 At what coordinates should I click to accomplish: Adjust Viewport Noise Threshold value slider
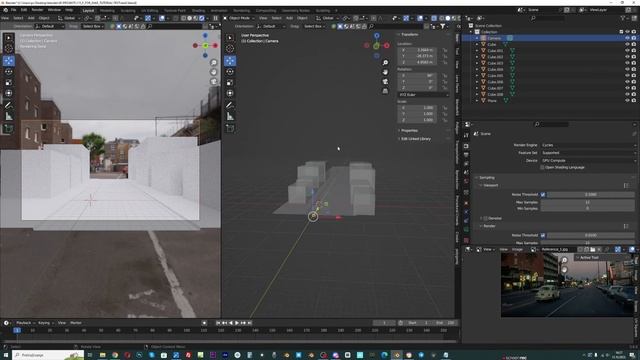pyautogui.click(x=591, y=195)
